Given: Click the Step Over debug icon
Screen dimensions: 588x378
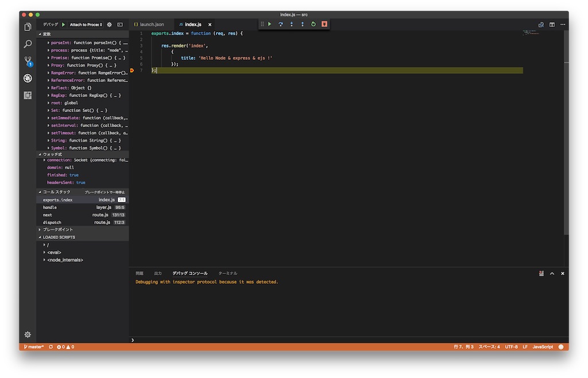Looking at the screenshot, I should [281, 24].
